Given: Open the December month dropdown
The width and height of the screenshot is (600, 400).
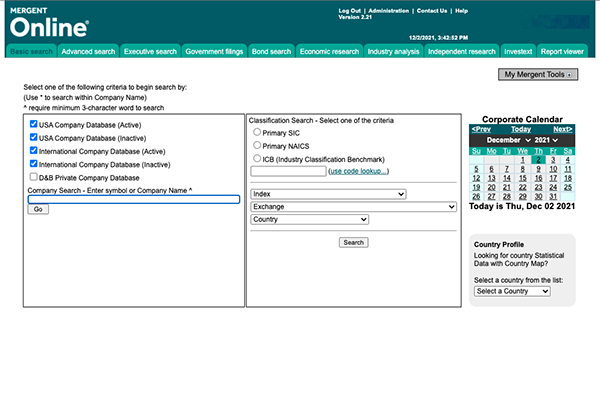Looking at the screenshot, I should click(x=509, y=140).
